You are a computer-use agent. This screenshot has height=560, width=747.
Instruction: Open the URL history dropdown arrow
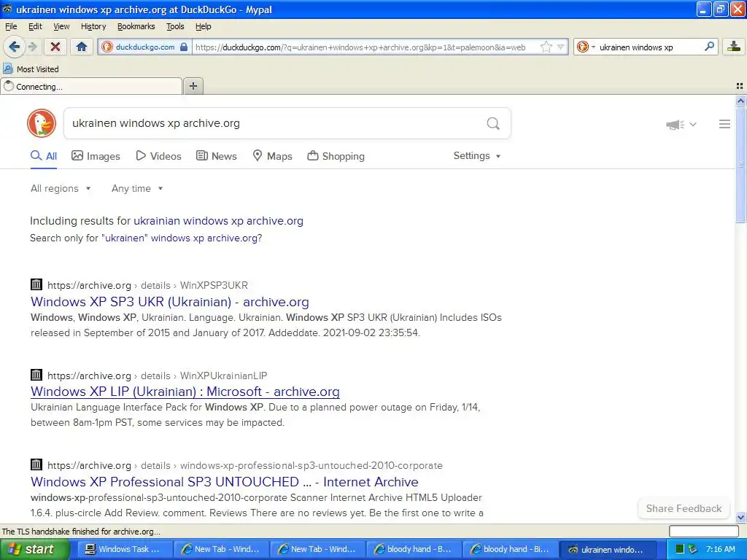pyautogui.click(x=561, y=47)
